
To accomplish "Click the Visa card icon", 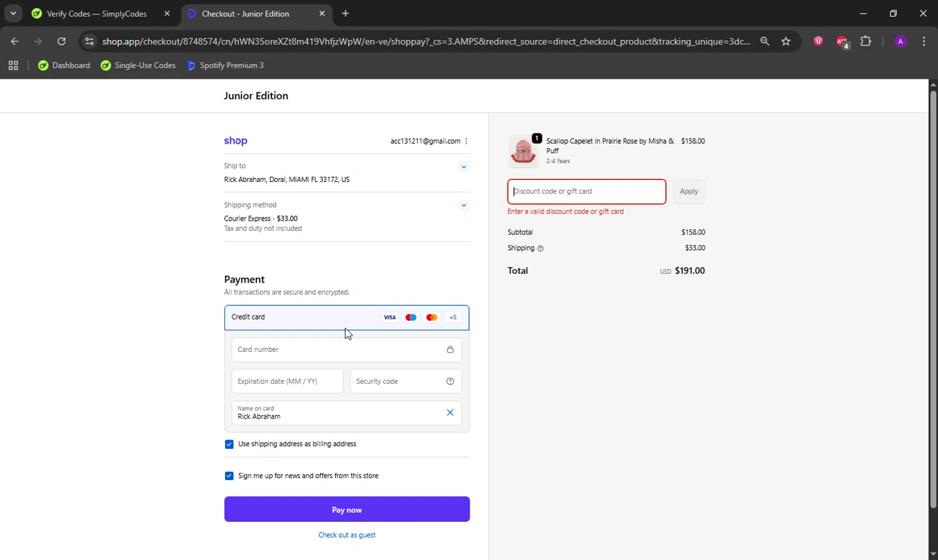I will pyautogui.click(x=390, y=317).
